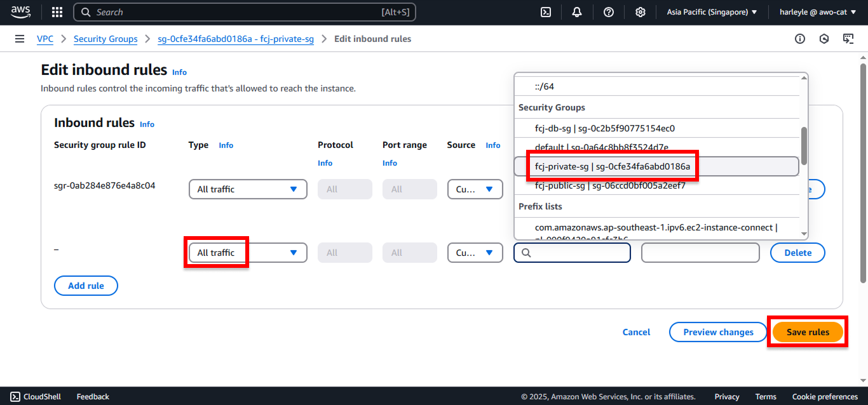Image resolution: width=868 pixels, height=405 pixels.
Task: Click the Prefix lists heading in the list
Action: coord(540,206)
